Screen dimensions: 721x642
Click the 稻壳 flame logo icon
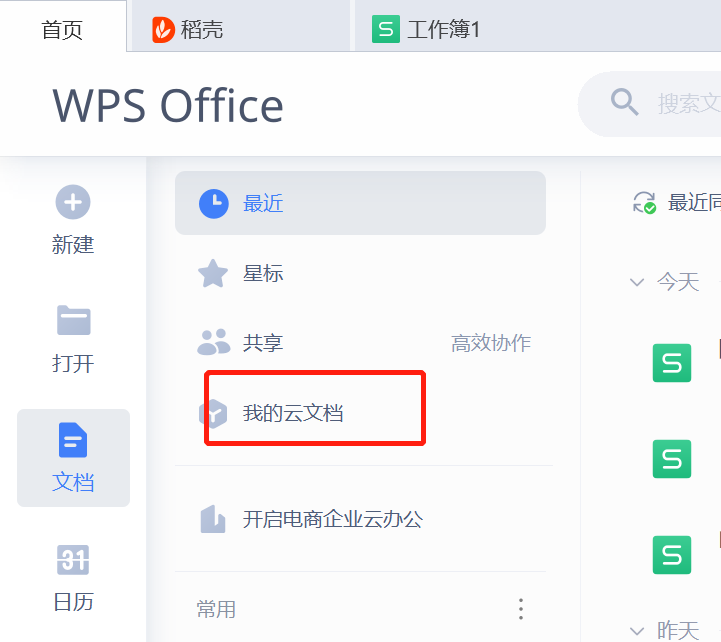click(163, 30)
